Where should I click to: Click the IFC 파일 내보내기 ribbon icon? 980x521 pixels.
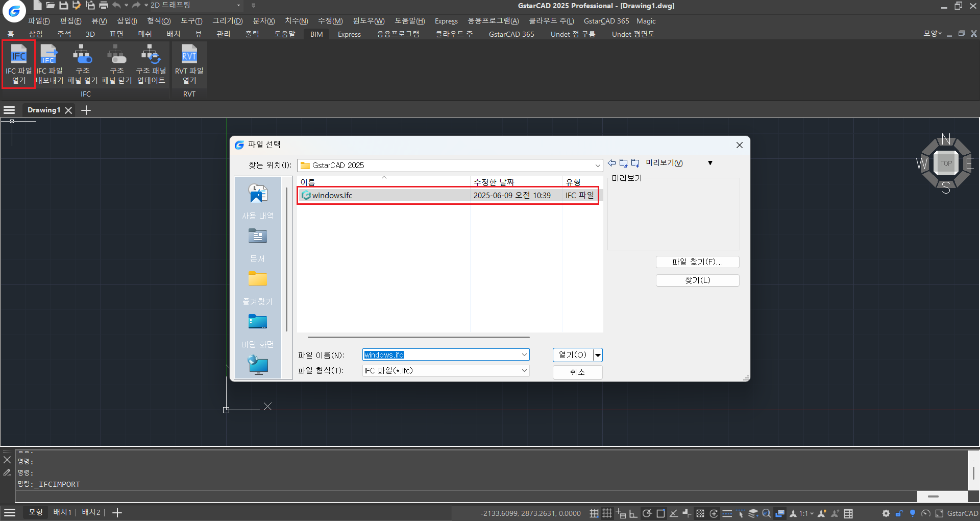click(50, 64)
